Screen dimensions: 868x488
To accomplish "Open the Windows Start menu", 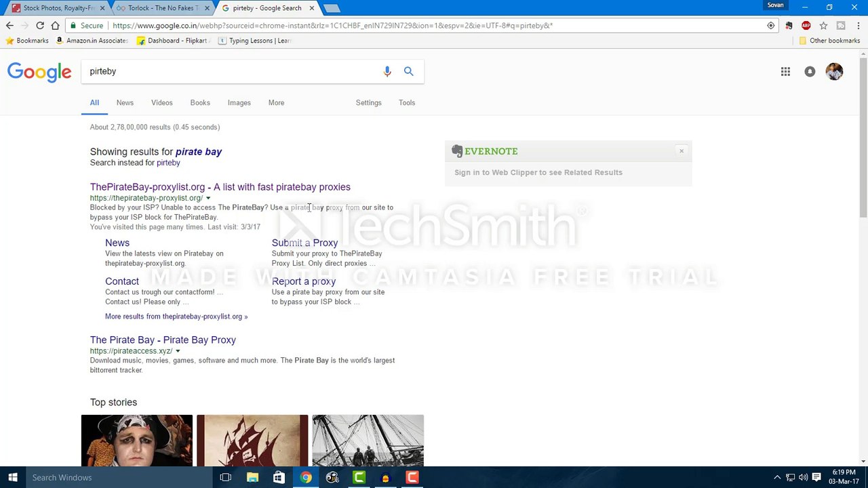I will click(13, 477).
